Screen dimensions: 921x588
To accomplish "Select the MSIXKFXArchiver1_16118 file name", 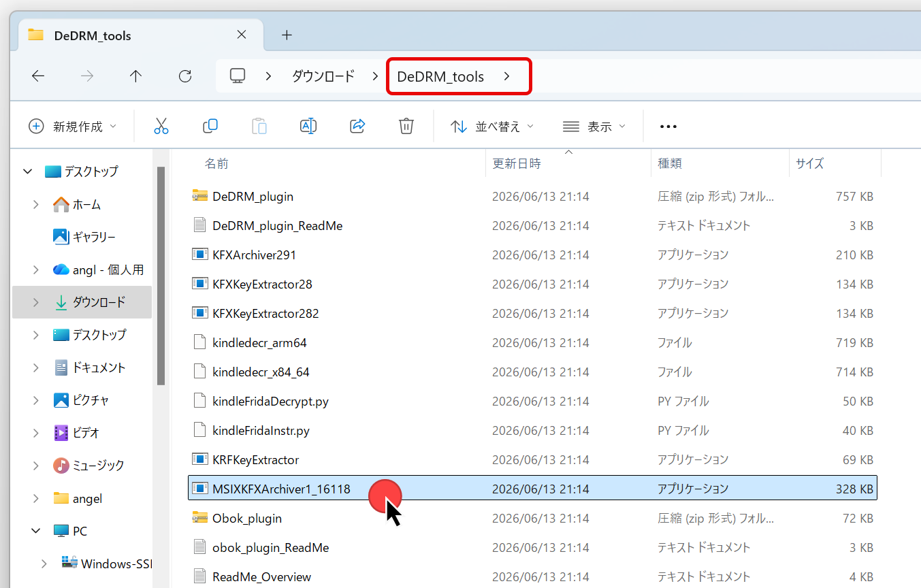I will click(x=281, y=489).
